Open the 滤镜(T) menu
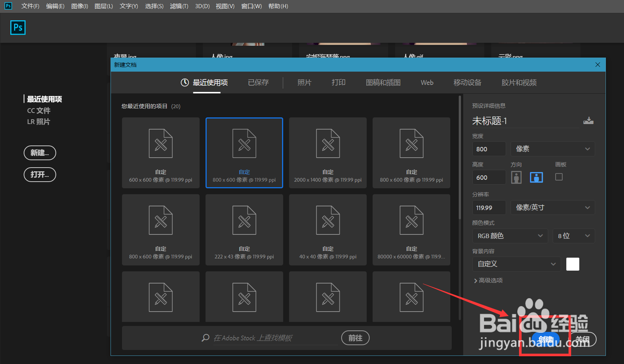The width and height of the screenshot is (624, 364). [179, 6]
